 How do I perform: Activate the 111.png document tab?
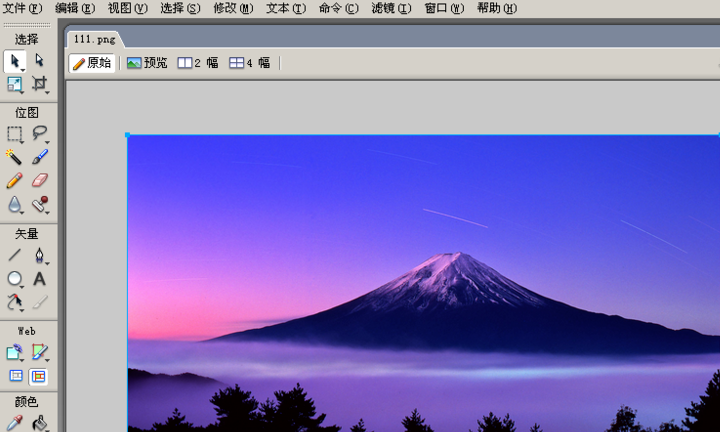[95, 39]
